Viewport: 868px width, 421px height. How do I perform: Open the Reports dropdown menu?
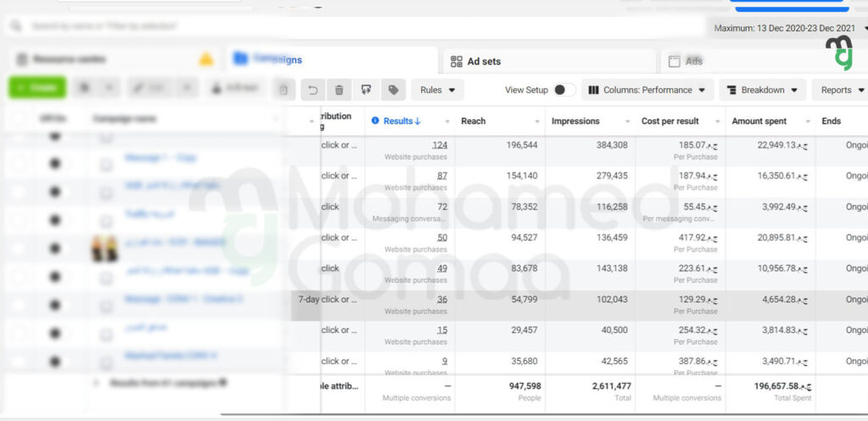coord(842,90)
